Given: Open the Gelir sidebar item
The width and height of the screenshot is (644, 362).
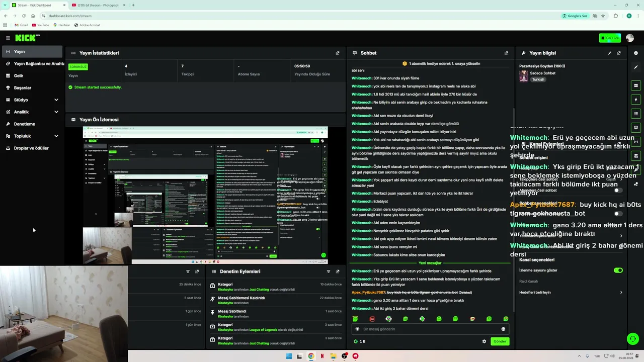Looking at the screenshot, I should pyautogui.click(x=32, y=76).
